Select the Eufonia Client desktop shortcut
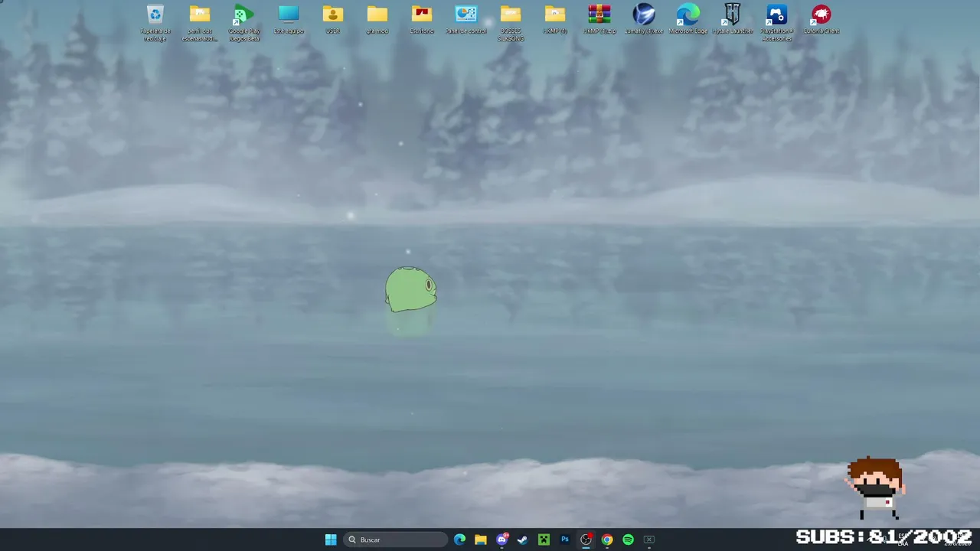Viewport: 980px width, 551px height. coord(822,19)
